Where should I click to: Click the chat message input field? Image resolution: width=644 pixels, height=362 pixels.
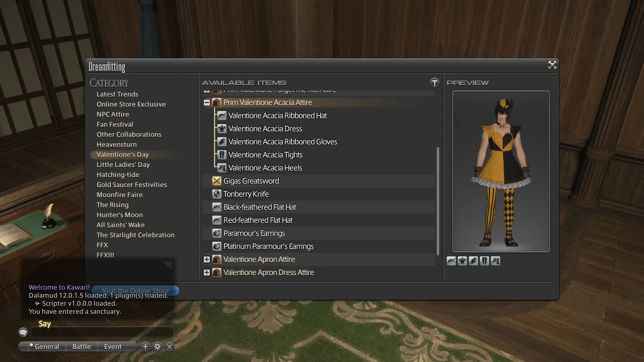pyautogui.click(x=102, y=332)
